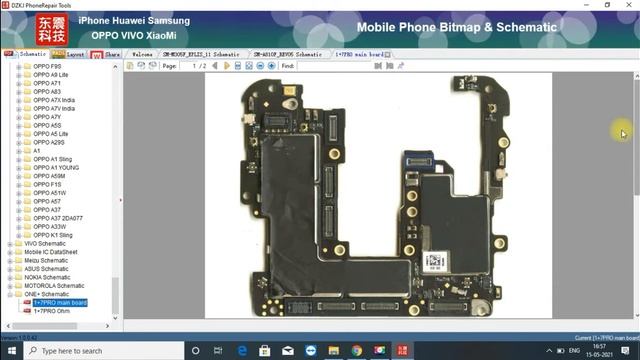Select the OPPO A37 2DA077 folder
The height and width of the screenshot is (360, 640).
pos(58,218)
